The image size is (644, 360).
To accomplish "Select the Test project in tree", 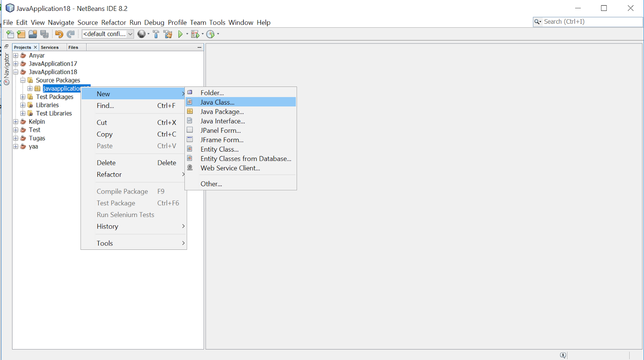I will coord(35,130).
